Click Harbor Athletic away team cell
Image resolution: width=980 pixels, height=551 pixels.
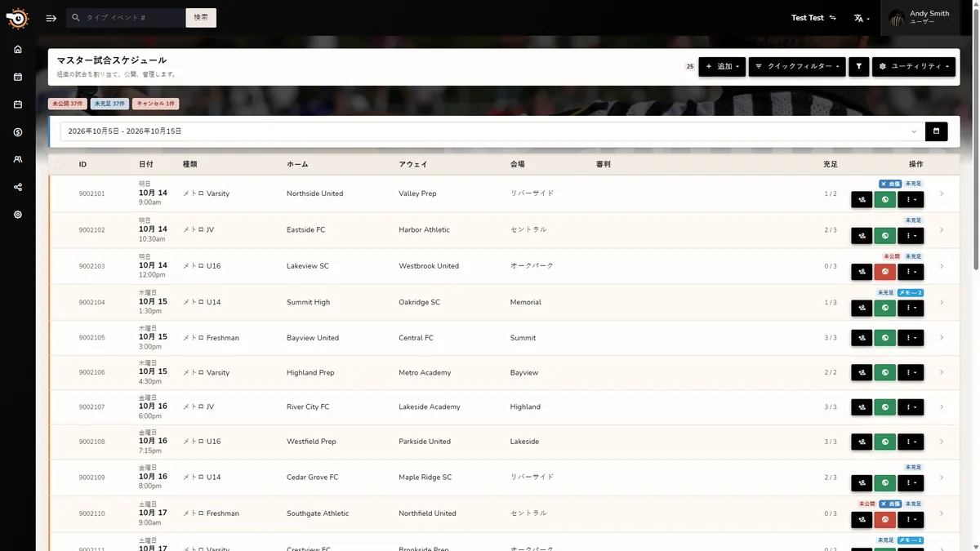pos(424,230)
